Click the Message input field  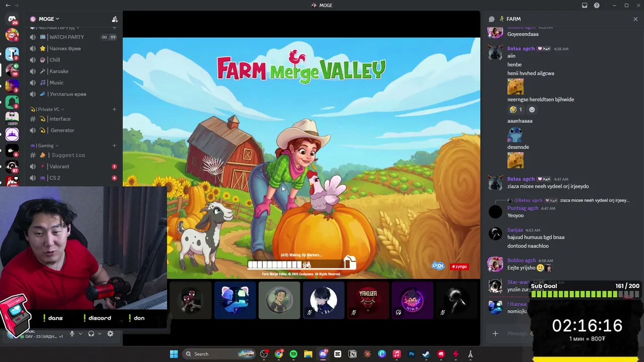pyautogui.click(x=518, y=333)
